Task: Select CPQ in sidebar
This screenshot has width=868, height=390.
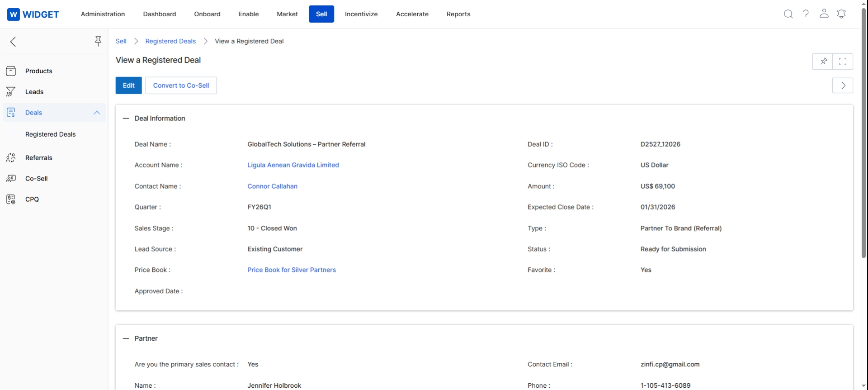Action: pyautogui.click(x=32, y=200)
